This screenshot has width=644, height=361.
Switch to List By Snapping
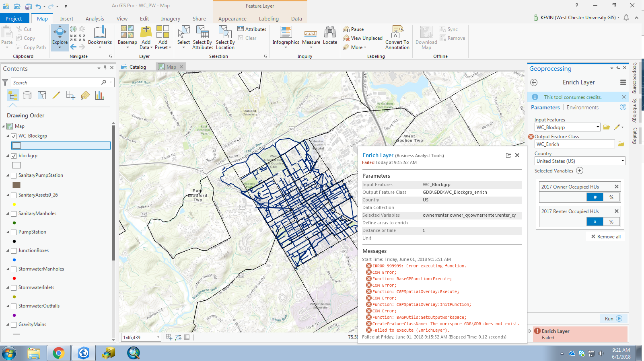tap(71, 95)
